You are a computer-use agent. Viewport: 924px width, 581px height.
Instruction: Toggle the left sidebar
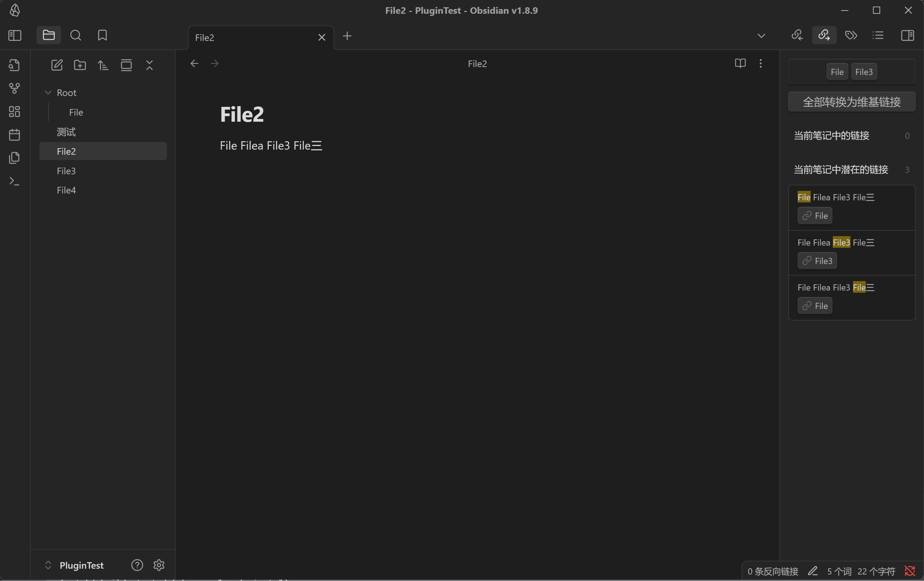pos(14,35)
